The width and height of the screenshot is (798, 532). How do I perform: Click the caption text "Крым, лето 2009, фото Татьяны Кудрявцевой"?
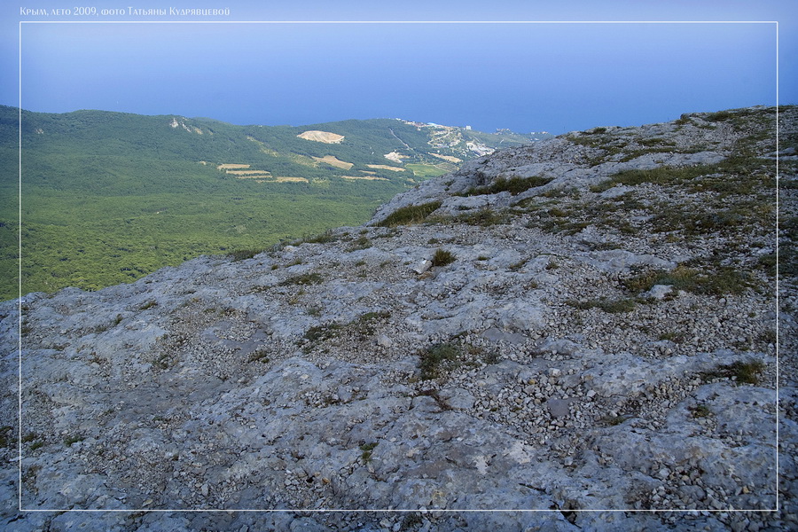125,12
